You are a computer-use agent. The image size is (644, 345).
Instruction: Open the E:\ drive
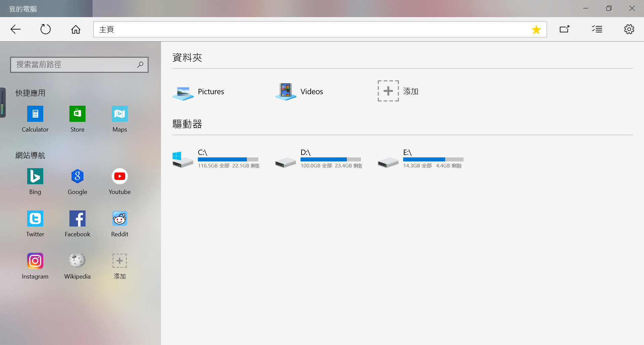[x=421, y=159]
